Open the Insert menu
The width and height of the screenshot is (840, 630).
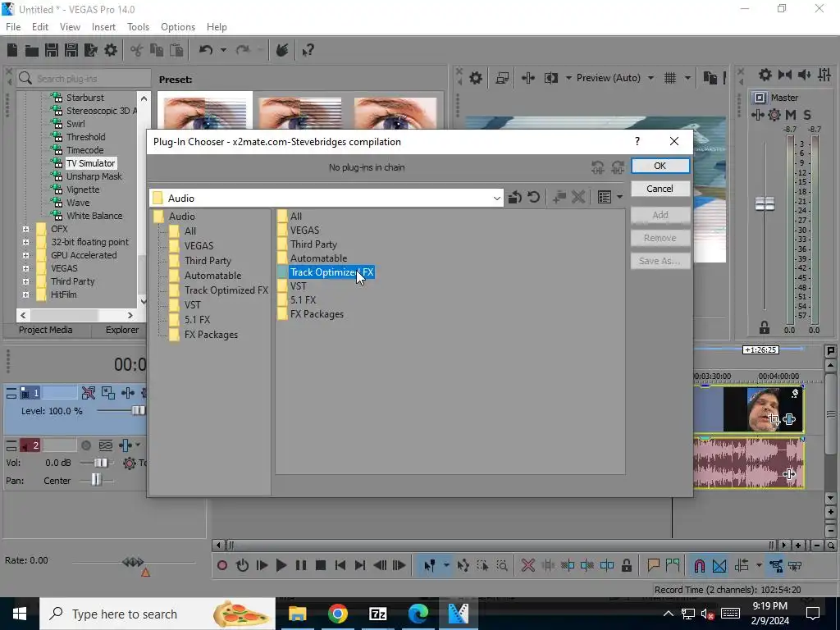click(x=103, y=27)
